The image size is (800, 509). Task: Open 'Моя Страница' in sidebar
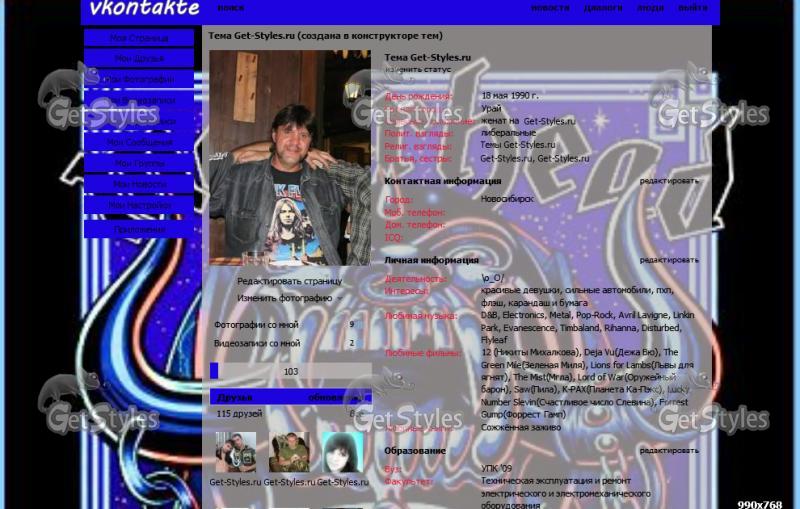139,38
